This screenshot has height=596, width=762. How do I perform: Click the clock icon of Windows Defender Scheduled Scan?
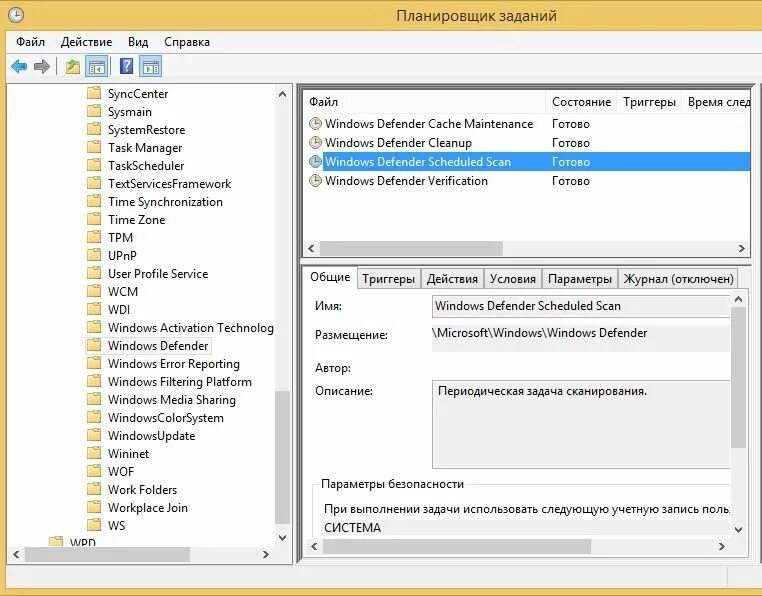pyautogui.click(x=315, y=161)
